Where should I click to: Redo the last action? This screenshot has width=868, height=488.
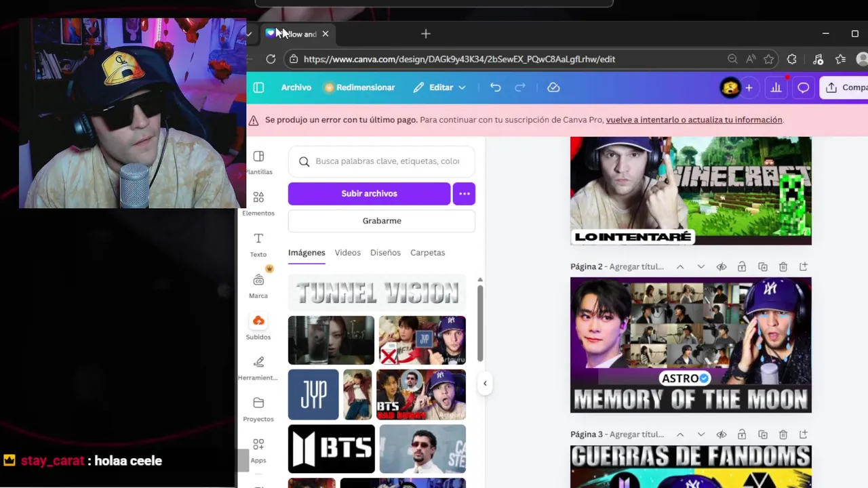(520, 87)
